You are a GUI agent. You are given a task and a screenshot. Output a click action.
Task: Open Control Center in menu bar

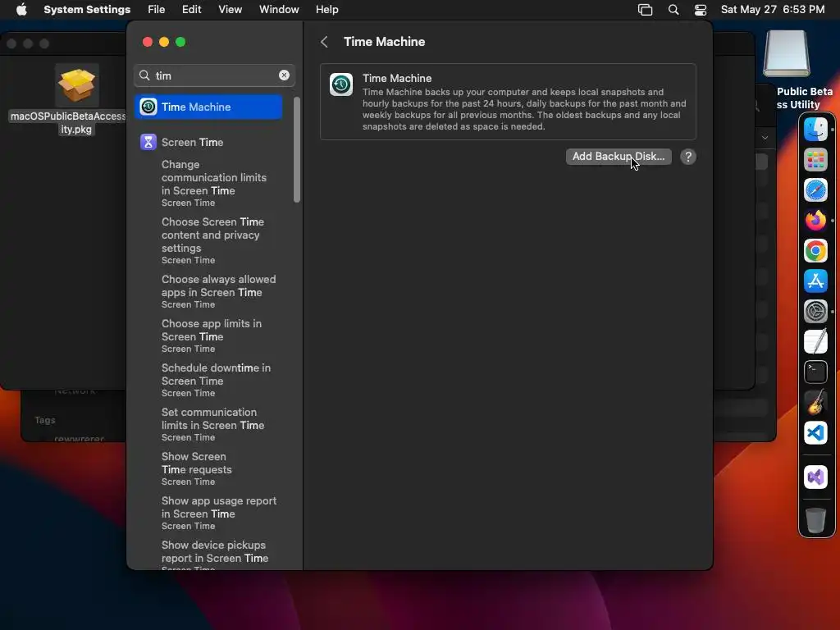[x=701, y=10]
